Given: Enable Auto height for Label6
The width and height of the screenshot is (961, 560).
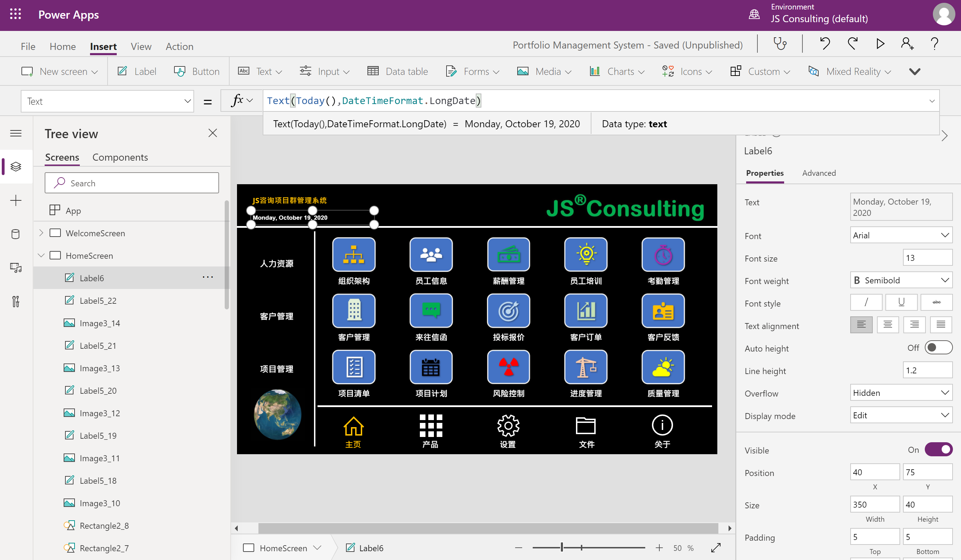Looking at the screenshot, I should 939,347.
